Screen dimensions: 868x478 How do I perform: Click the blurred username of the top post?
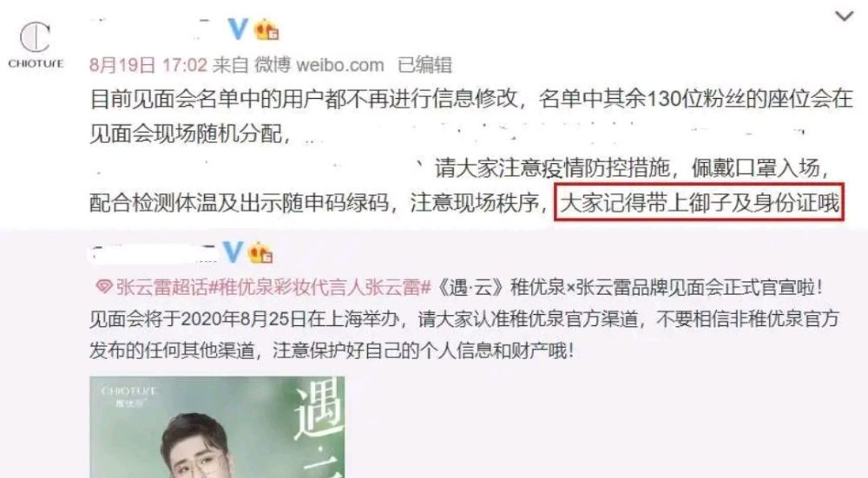click(x=151, y=28)
